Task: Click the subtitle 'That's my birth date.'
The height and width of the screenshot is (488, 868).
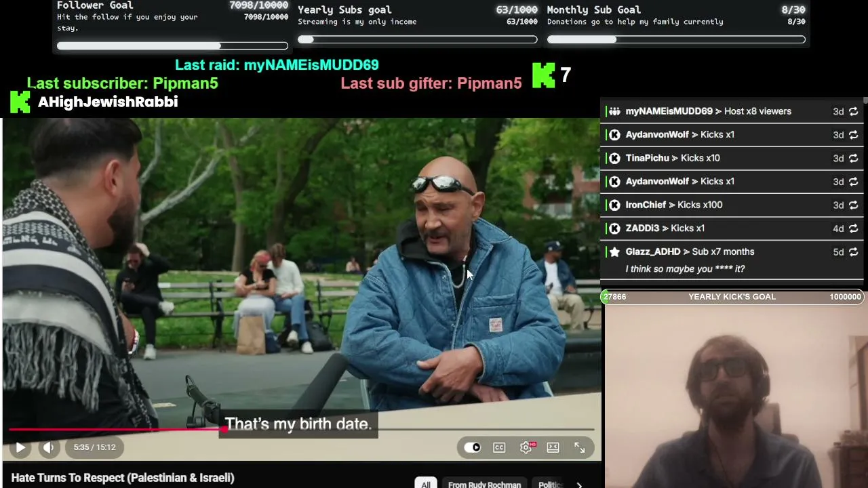Action: click(x=298, y=424)
